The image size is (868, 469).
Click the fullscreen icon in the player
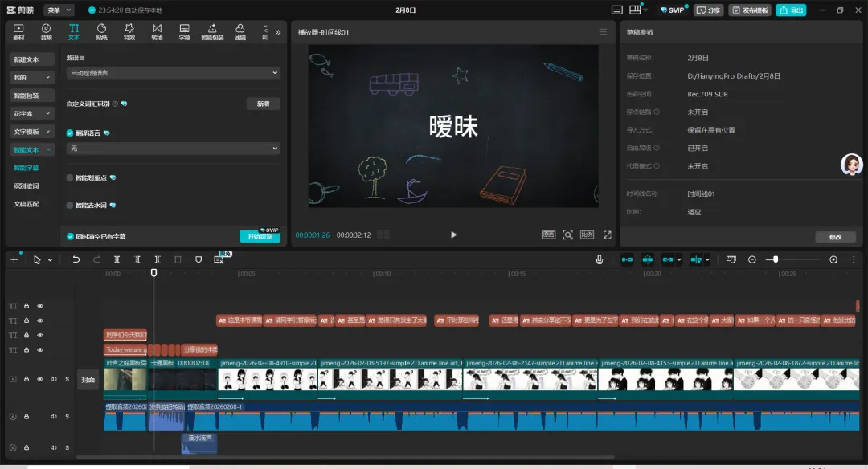point(608,234)
